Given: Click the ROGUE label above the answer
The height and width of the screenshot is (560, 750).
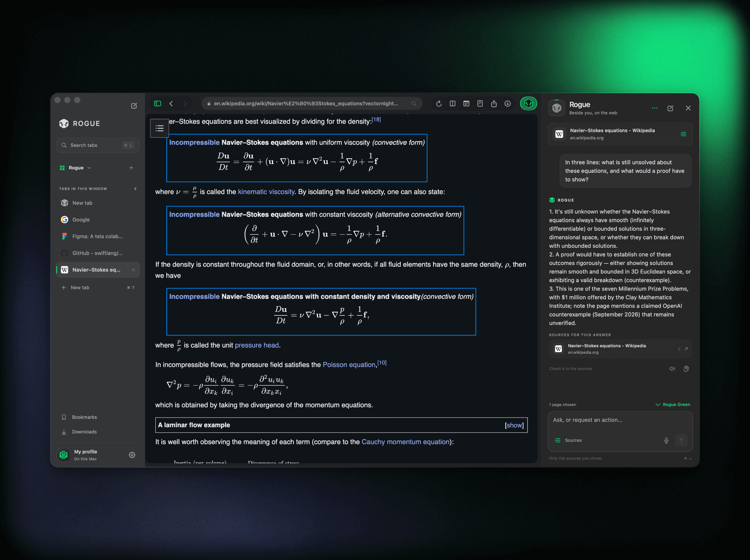Looking at the screenshot, I should click(566, 200).
